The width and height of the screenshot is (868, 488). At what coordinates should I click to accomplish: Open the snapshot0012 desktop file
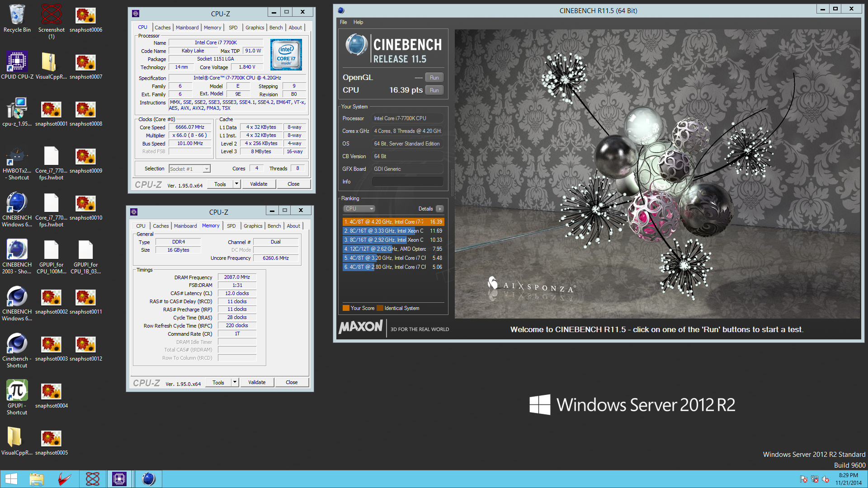[85, 347]
